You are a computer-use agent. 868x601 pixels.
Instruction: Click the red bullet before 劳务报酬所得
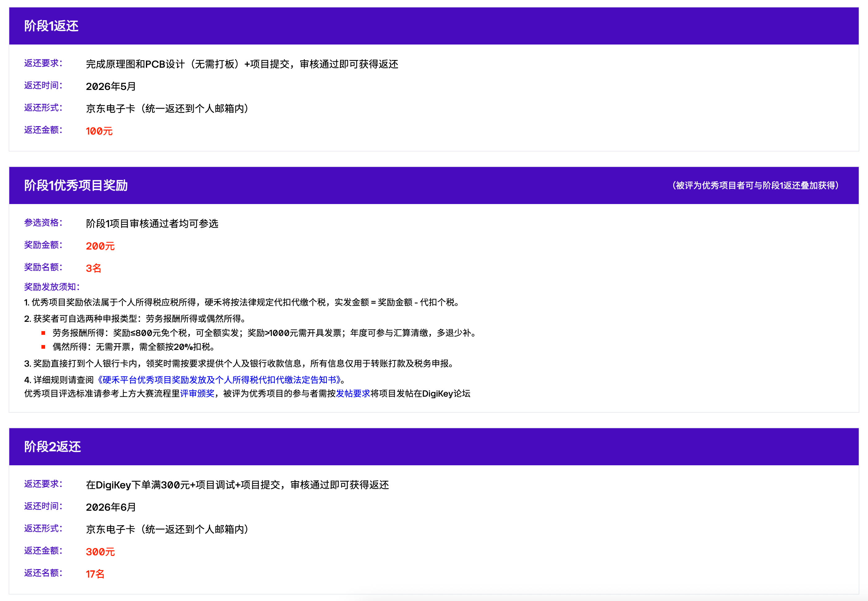[43, 333]
